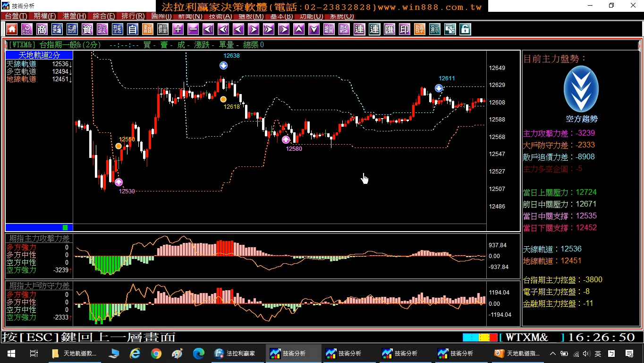Open Chrome from the Windows taskbar

click(156, 353)
